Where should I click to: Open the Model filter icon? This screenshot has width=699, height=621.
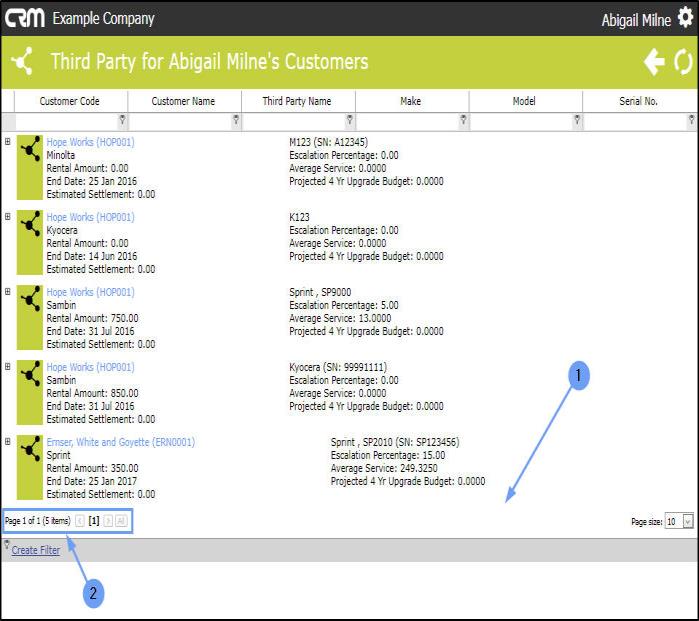coord(577,119)
